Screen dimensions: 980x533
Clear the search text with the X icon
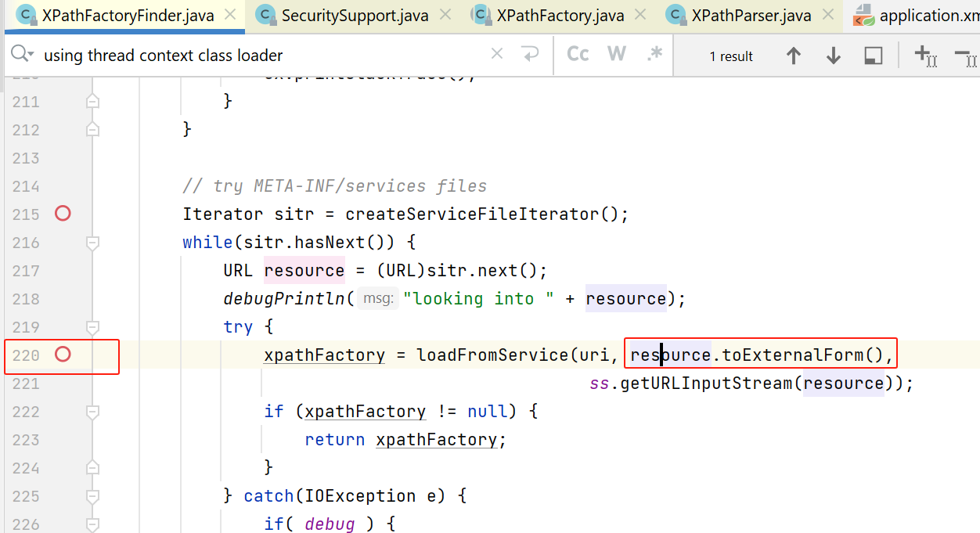click(x=497, y=54)
